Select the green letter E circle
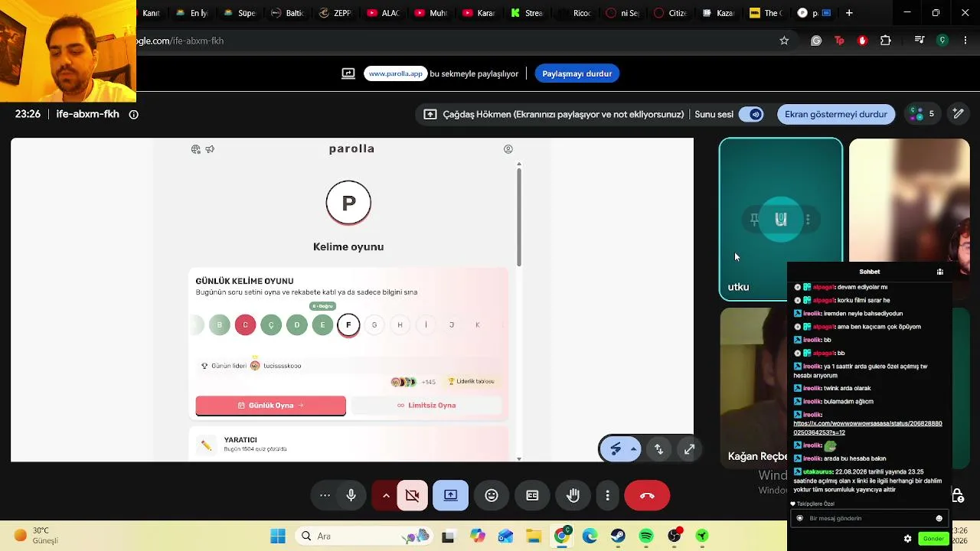Image resolution: width=980 pixels, height=551 pixels. pyautogui.click(x=322, y=325)
